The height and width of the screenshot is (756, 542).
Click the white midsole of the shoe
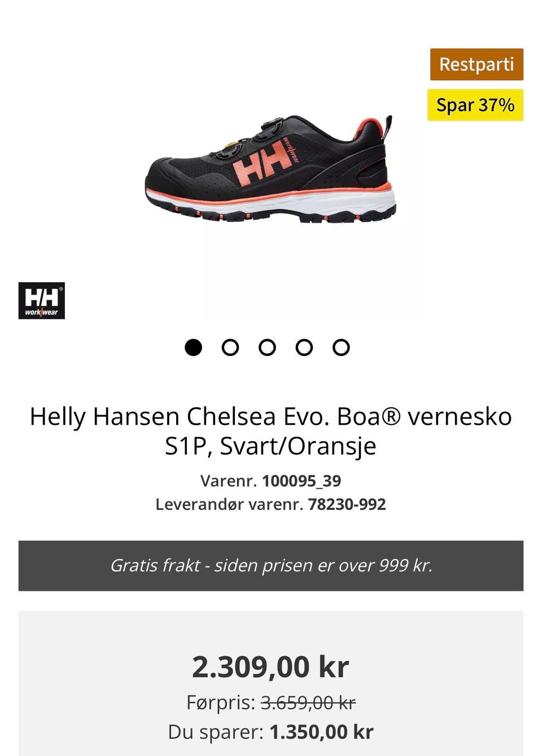tap(271, 204)
